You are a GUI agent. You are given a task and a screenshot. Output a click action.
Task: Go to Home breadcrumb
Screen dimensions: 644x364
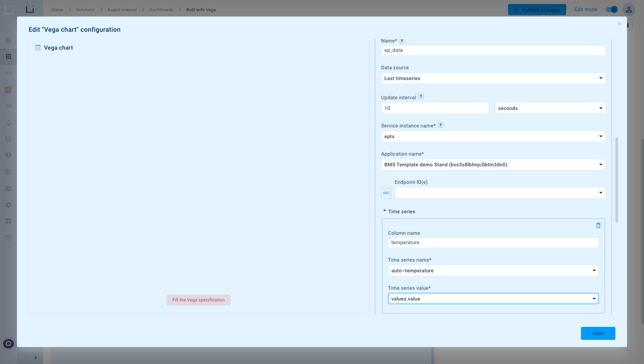pos(57,9)
